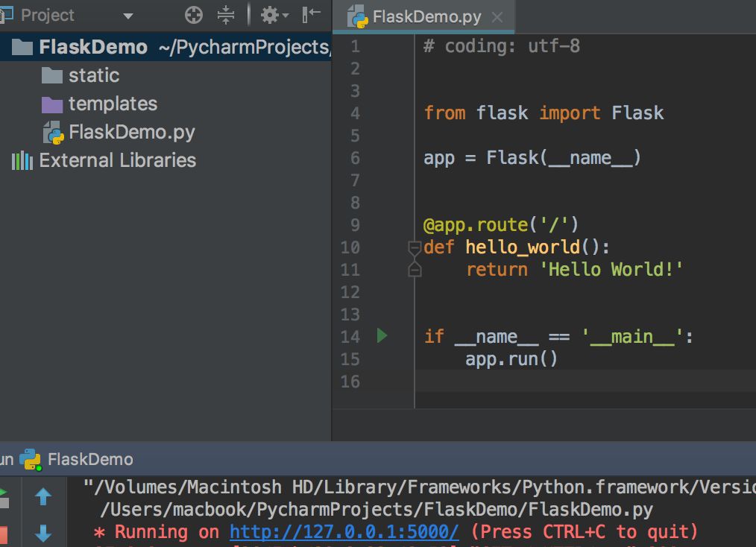This screenshot has height=547, width=756.
Task: Select the FlaskDemo project root folder
Action: pos(166,47)
